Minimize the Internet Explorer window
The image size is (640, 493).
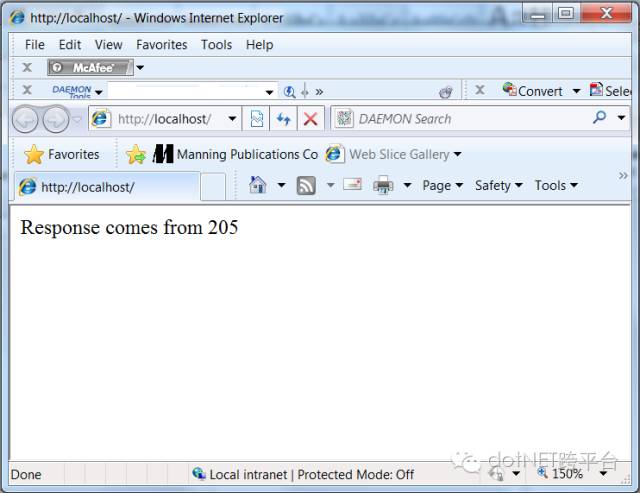(x=537, y=14)
